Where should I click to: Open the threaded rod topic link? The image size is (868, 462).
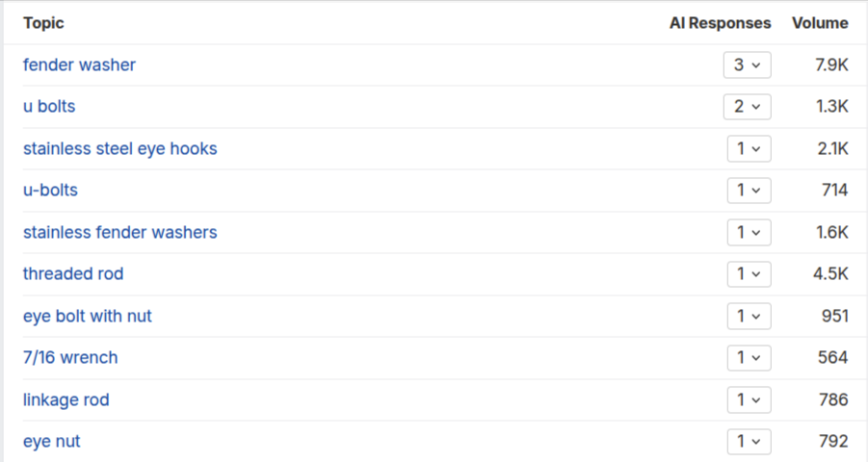(73, 274)
